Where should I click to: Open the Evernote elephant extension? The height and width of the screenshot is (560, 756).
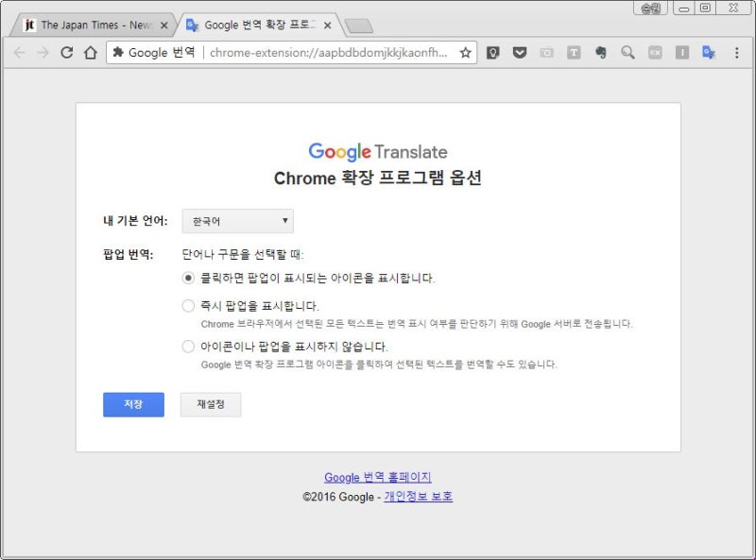[601, 53]
